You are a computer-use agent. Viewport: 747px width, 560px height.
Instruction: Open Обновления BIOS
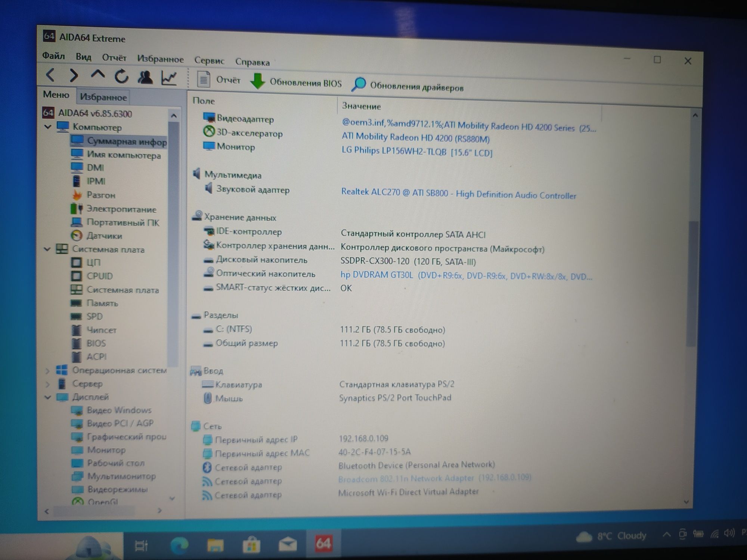(296, 82)
